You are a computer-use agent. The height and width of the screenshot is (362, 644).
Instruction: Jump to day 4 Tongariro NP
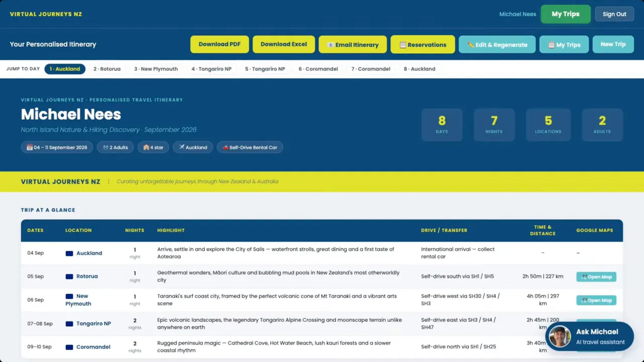211,69
